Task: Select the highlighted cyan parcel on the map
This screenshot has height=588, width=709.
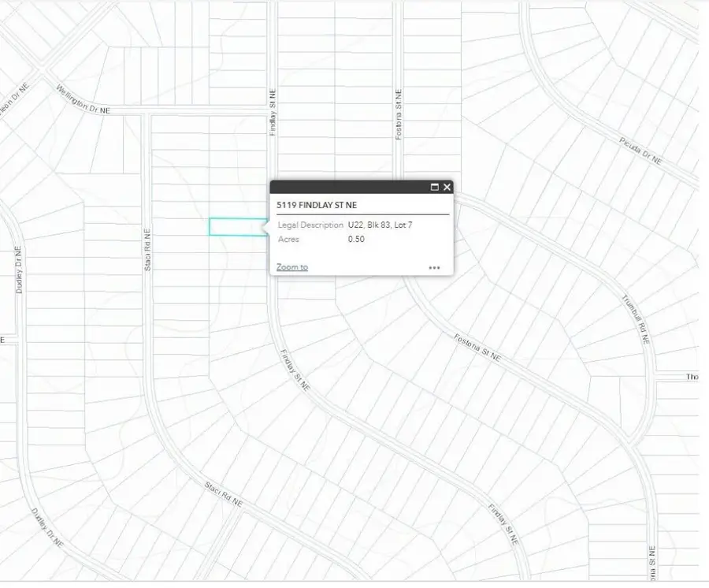Action: coord(236,227)
